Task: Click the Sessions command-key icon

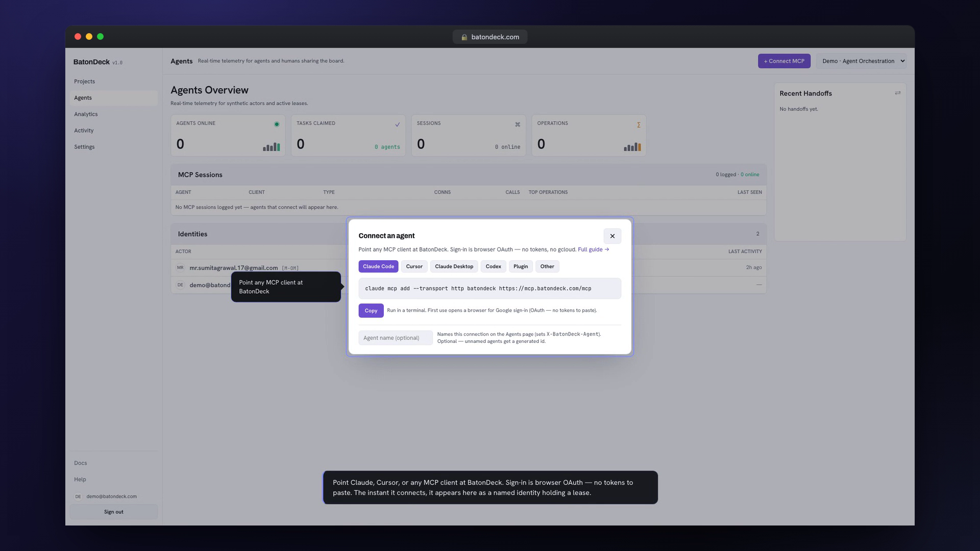Action: 518,124
